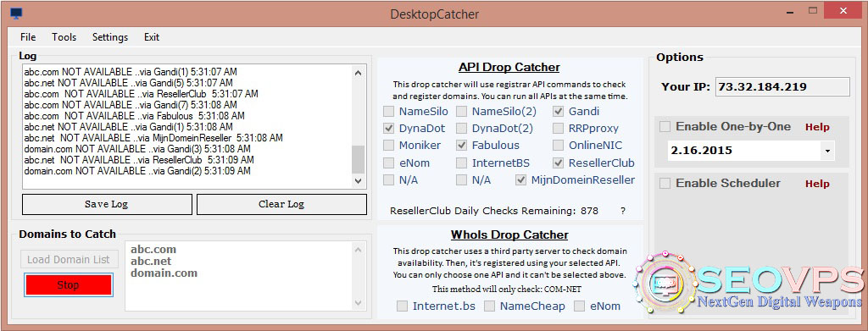Enable the DynaDot(2) checkbox
The image size is (868, 331).
click(x=462, y=128)
